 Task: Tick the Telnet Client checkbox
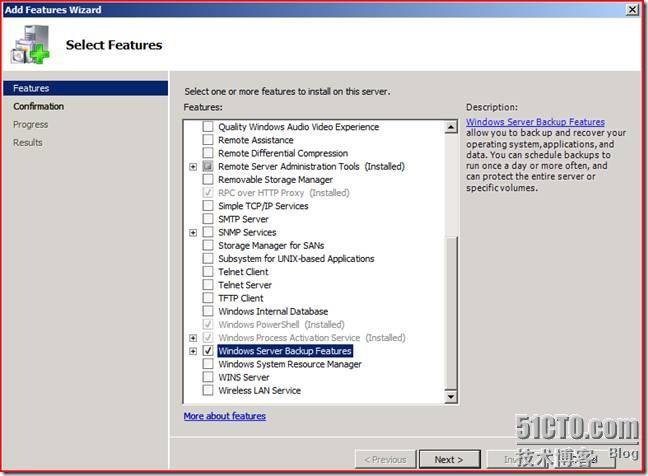point(208,271)
